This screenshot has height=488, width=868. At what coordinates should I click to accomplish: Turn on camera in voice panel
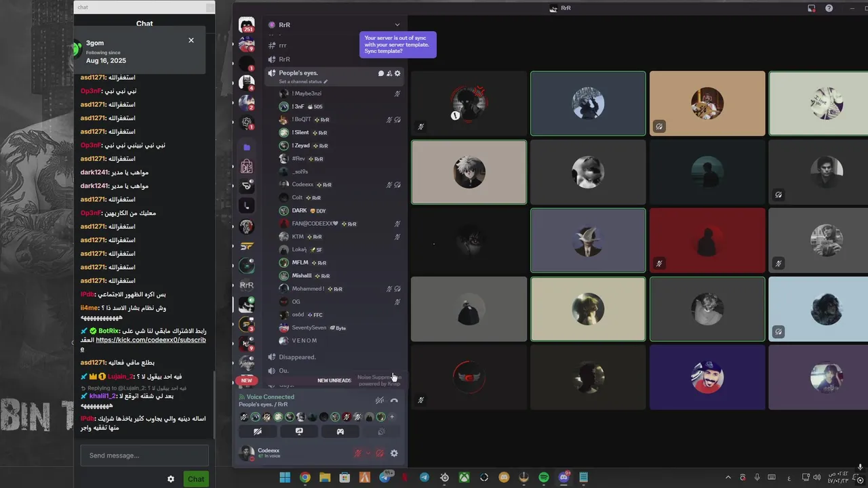pyautogui.click(x=258, y=431)
